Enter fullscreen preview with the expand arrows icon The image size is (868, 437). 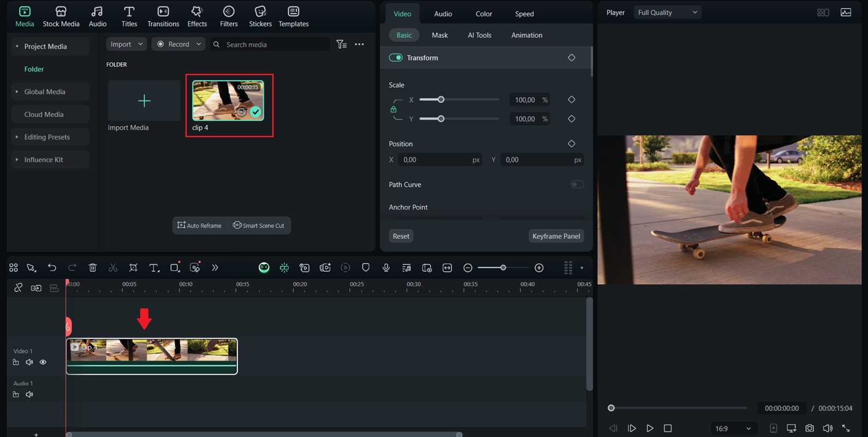[846, 428]
